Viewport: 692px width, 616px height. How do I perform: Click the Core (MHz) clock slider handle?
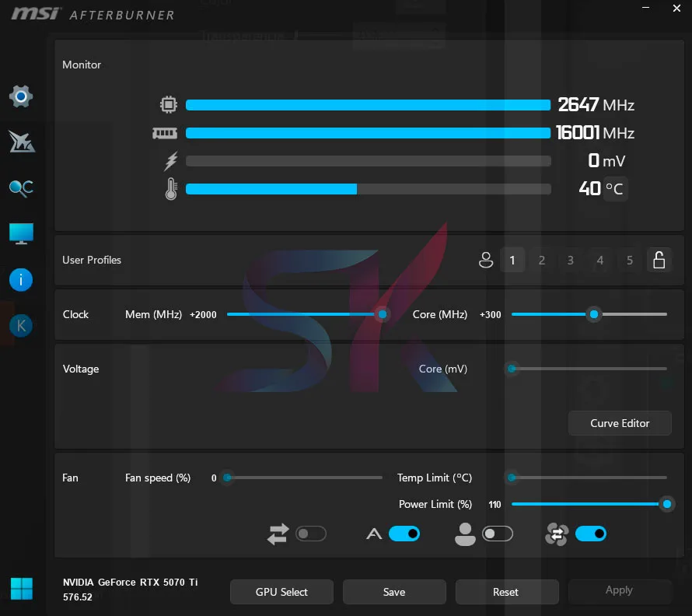[594, 314]
